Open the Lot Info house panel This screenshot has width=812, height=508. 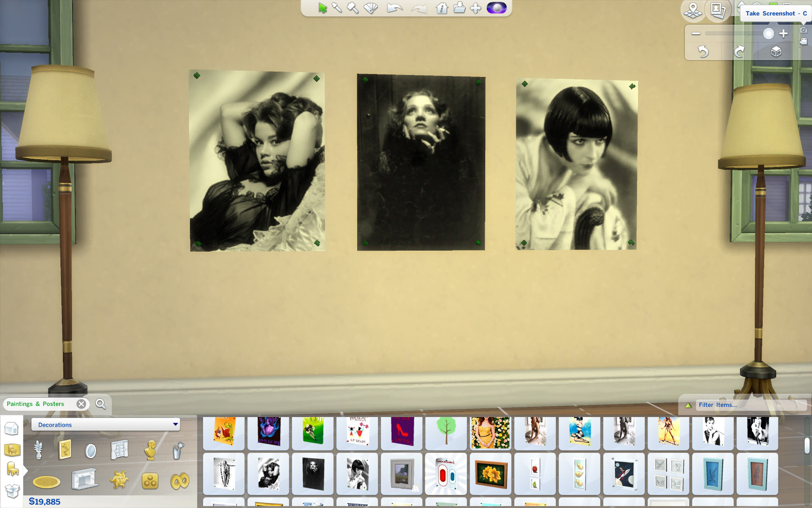click(x=442, y=8)
